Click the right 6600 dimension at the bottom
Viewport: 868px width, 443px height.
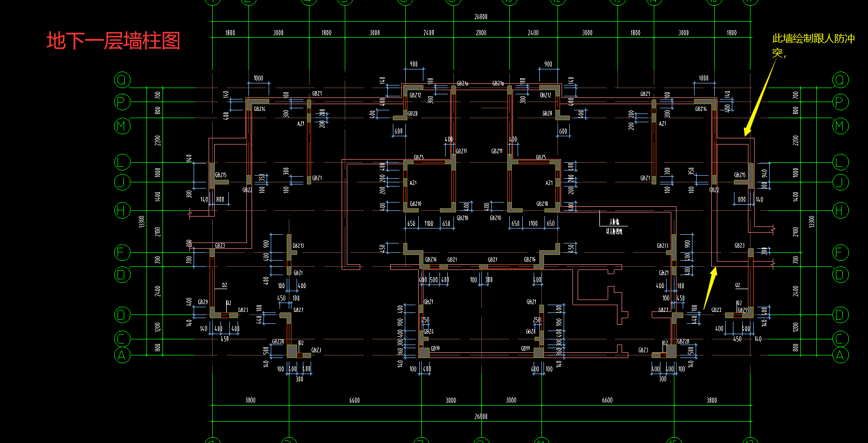608,401
